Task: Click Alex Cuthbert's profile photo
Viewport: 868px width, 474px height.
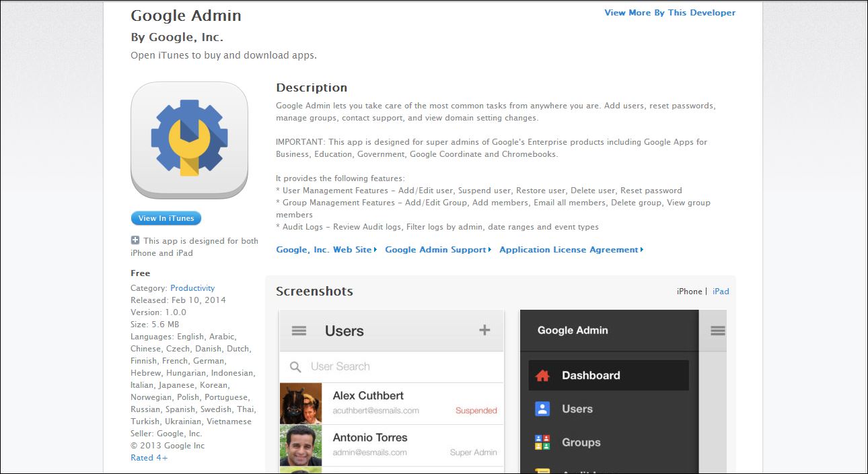Action: [301, 403]
